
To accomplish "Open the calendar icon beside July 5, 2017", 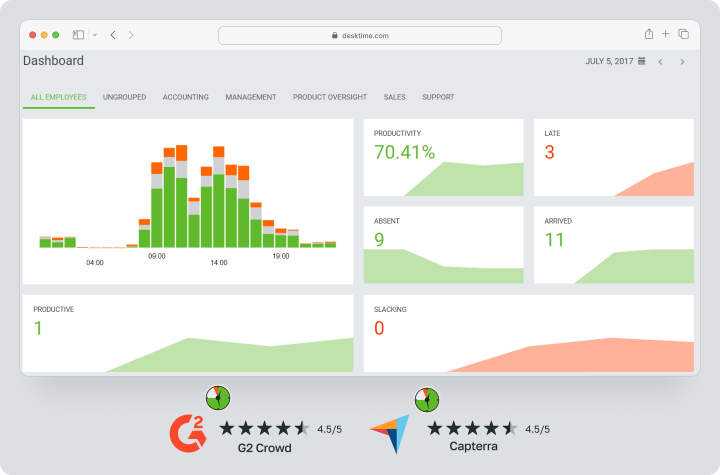I will pyautogui.click(x=641, y=62).
